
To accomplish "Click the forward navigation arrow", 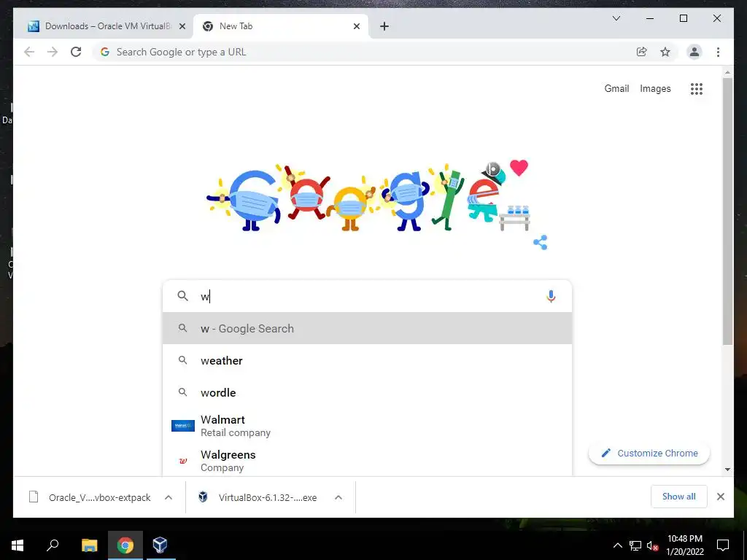I will click(53, 52).
